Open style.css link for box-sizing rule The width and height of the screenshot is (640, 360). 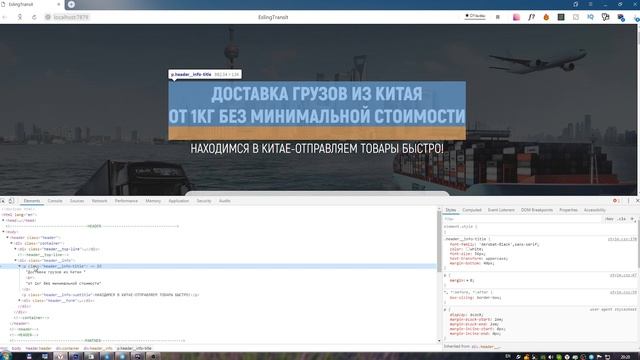click(623, 292)
